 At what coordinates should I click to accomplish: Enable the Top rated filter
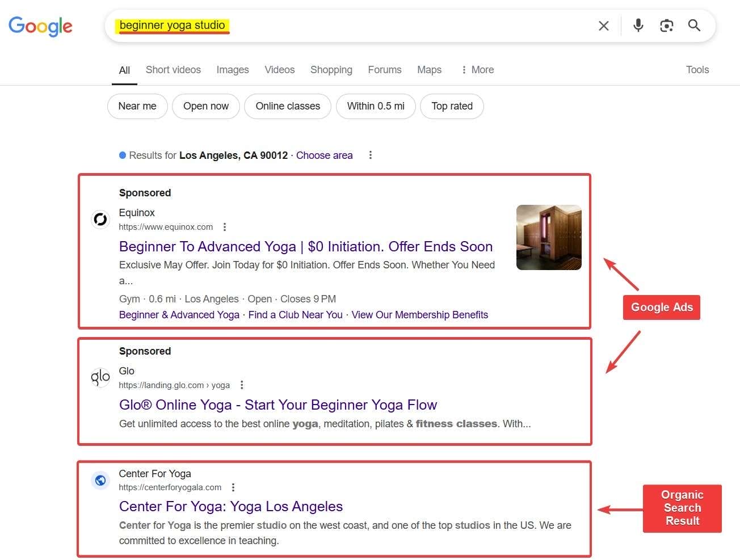tap(452, 106)
